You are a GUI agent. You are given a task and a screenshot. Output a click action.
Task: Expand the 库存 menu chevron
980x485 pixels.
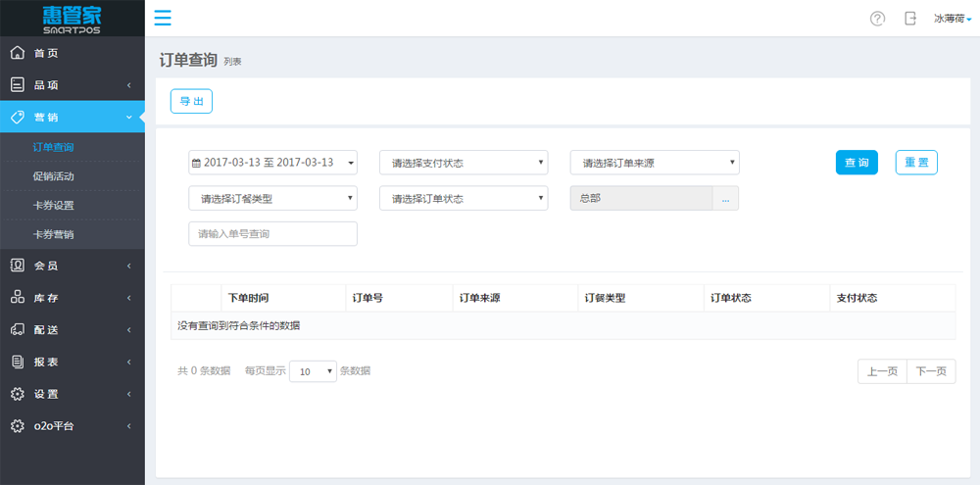tap(128, 298)
